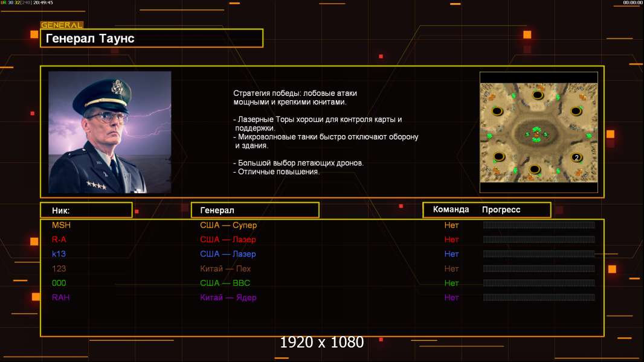The image size is (644, 362).
Task: Select player name 123
Action: (59, 268)
